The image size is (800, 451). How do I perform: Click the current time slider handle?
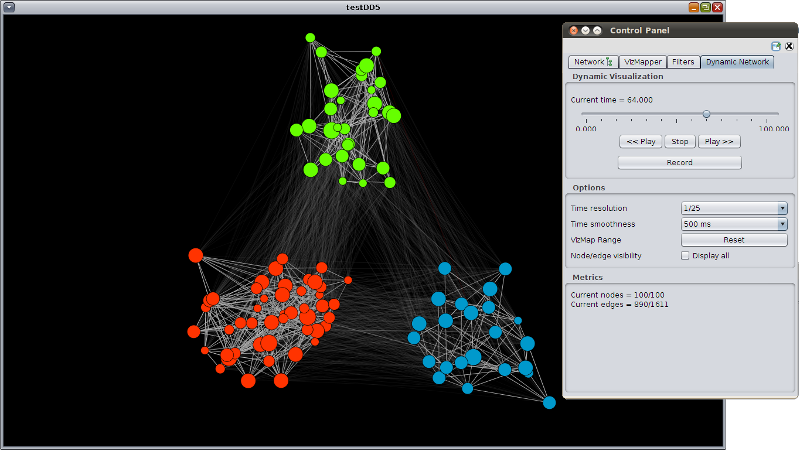pyautogui.click(x=707, y=114)
